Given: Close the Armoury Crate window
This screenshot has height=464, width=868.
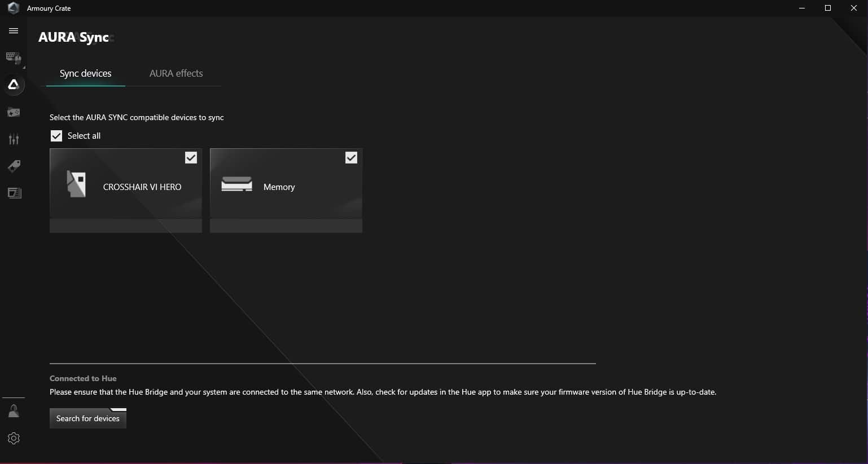Looking at the screenshot, I should pos(854,8).
